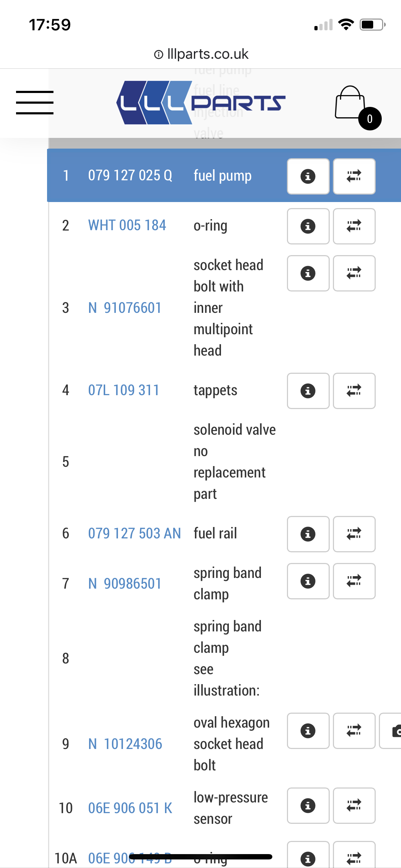
Task: Open replacement arrows for tappets row
Action: click(x=354, y=391)
